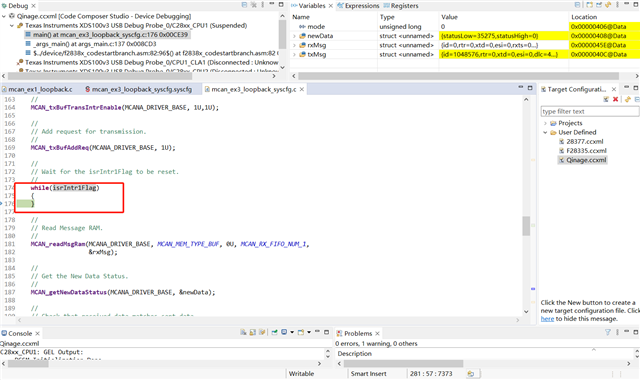Expand Projects node in Target Configurations

545,123
